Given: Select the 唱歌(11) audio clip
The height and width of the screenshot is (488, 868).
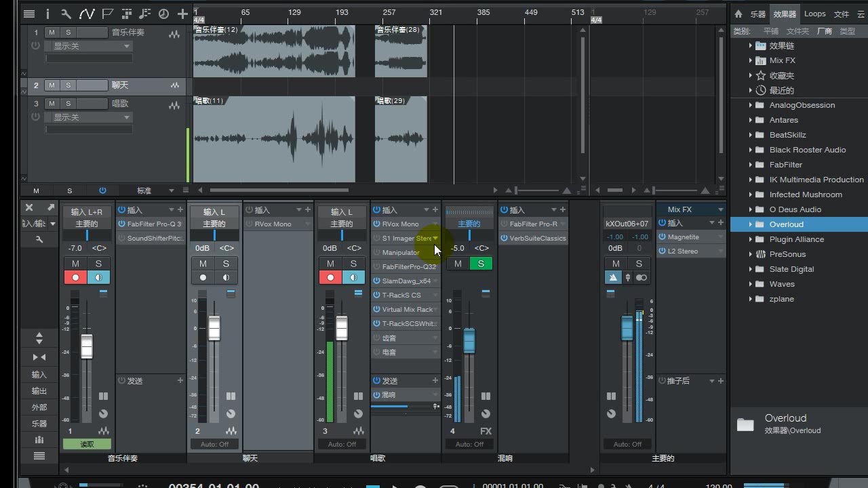Looking at the screenshot, I should pyautogui.click(x=274, y=139).
